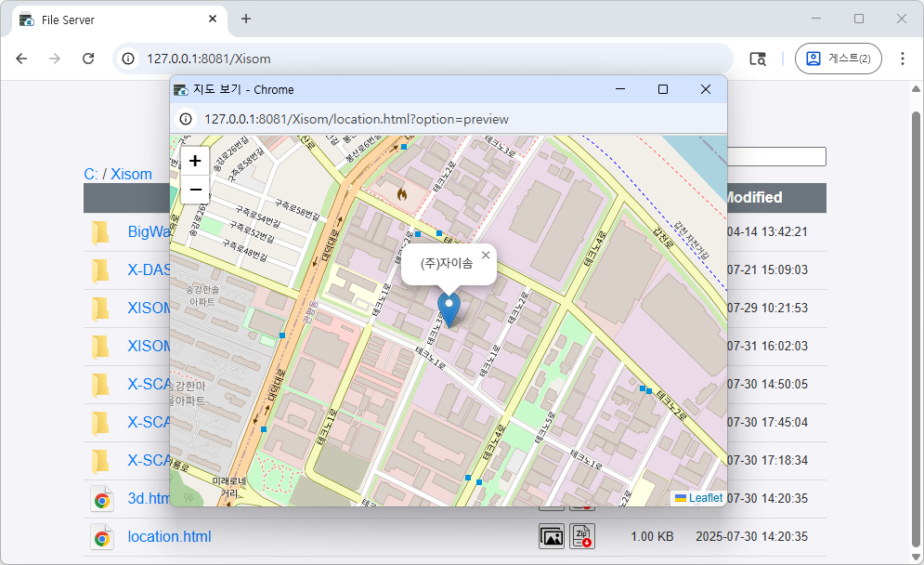Close the 지도 보기 map window

[x=706, y=89]
